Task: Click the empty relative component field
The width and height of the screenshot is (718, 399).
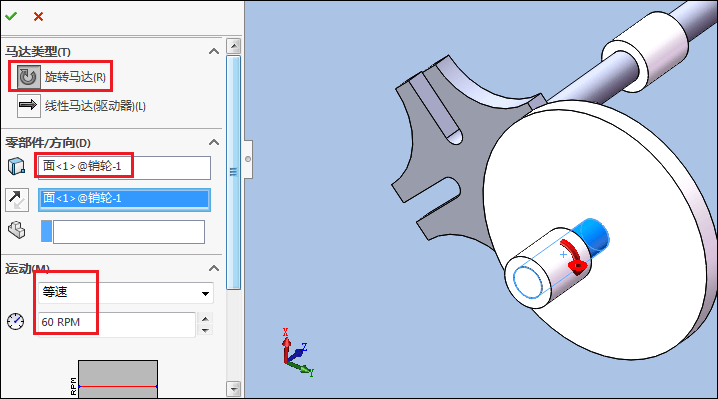Action: tap(129, 232)
